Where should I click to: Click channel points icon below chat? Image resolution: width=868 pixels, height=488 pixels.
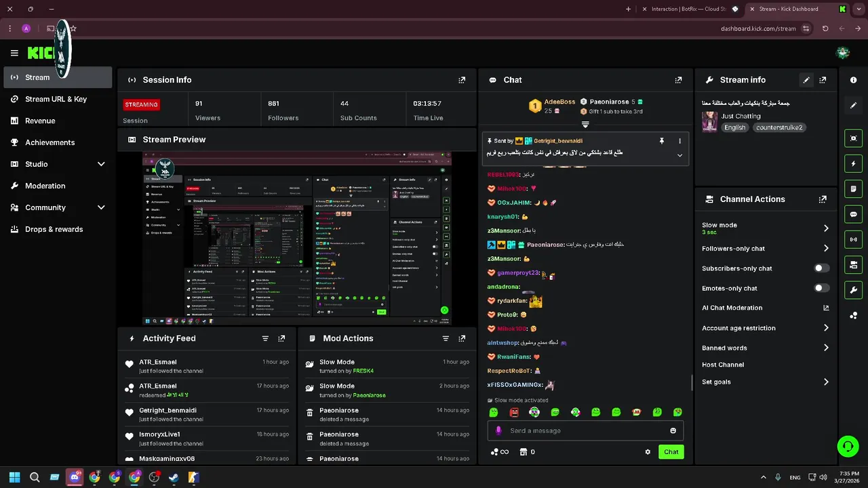[x=494, y=452]
